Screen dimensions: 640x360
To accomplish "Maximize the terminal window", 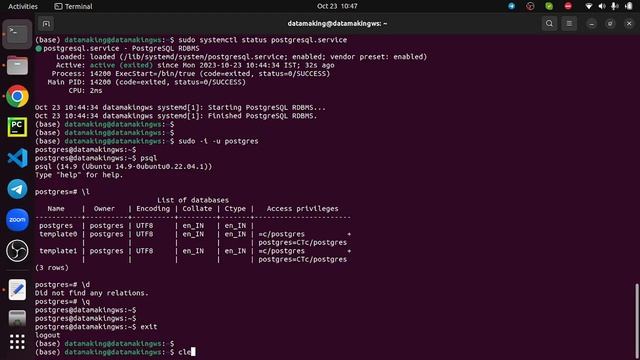I will pyautogui.click(x=610, y=24).
